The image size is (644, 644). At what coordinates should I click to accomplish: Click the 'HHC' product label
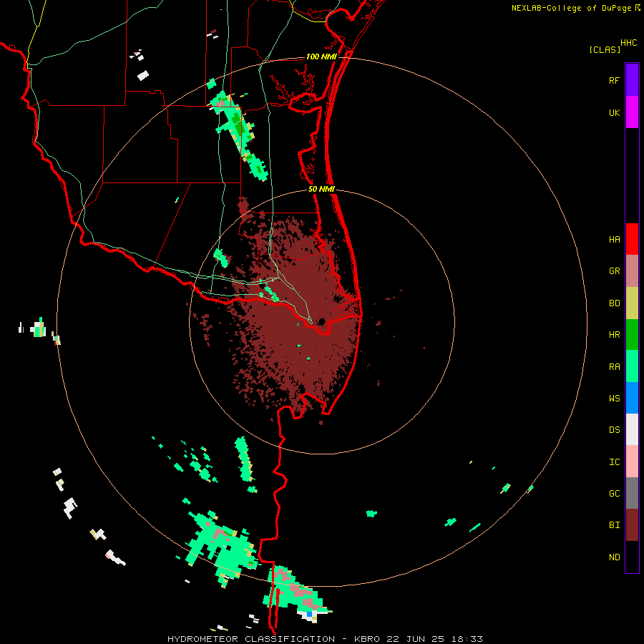(x=628, y=43)
